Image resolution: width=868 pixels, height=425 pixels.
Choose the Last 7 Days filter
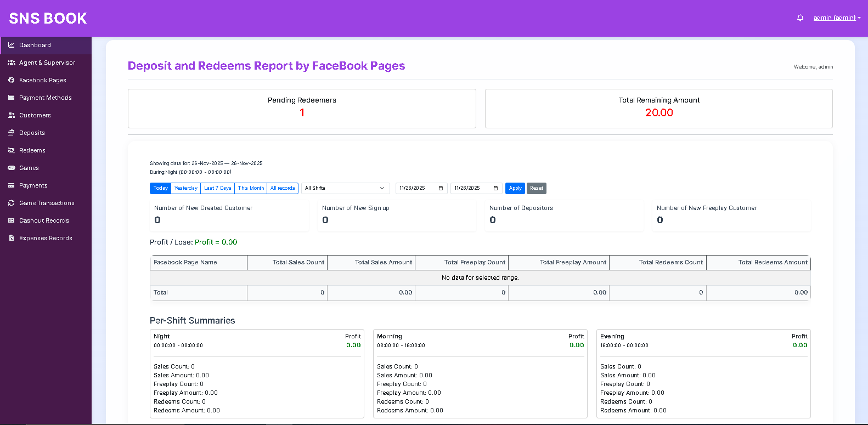click(217, 188)
